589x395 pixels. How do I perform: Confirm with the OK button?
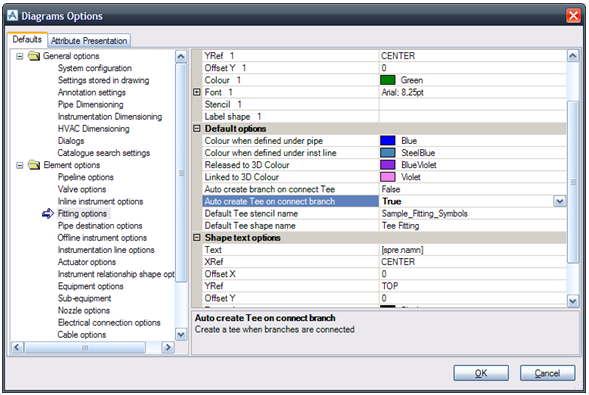coord(481,373)
